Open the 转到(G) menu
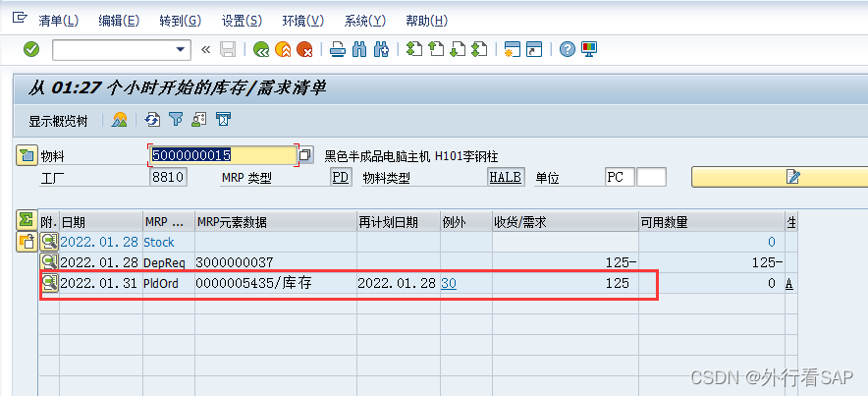 pos(180,21)
